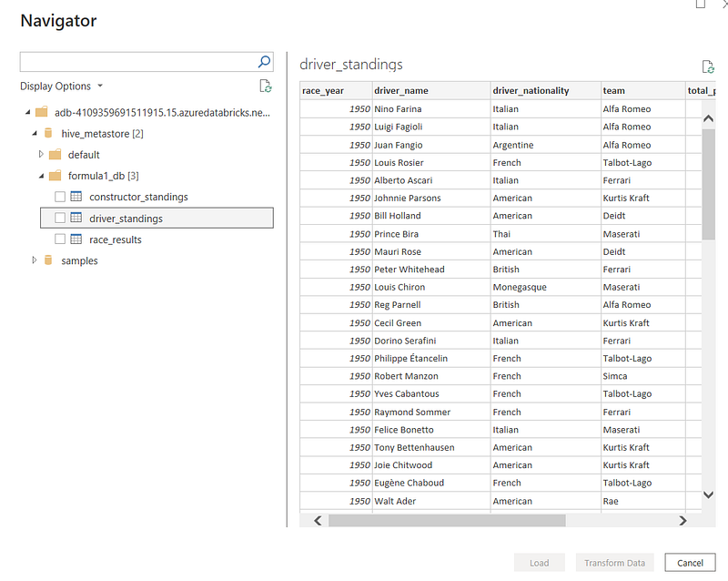Screen dimensions: 728x581
Task: Click the Robert Manzon cell
Action: pos(431,376)
